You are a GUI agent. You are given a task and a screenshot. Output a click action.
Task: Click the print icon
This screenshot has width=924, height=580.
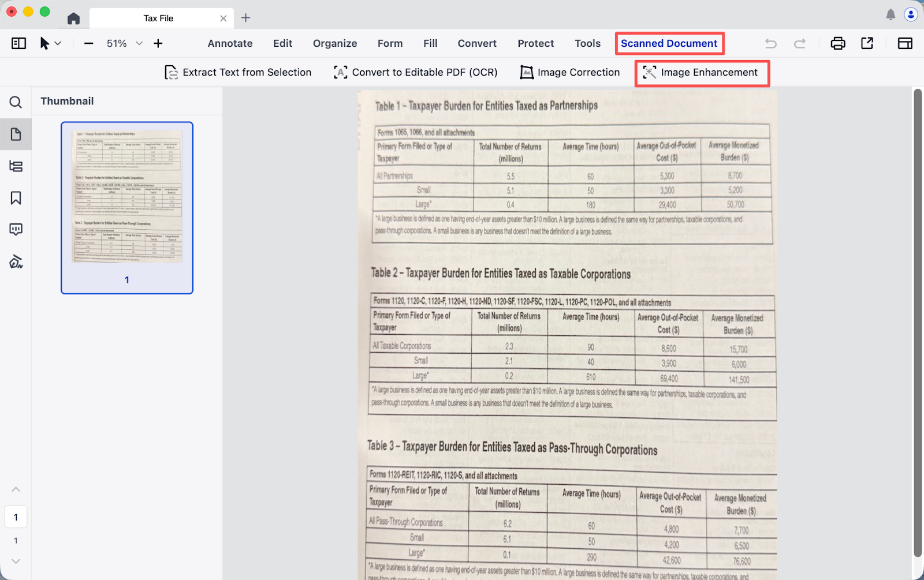837,43
